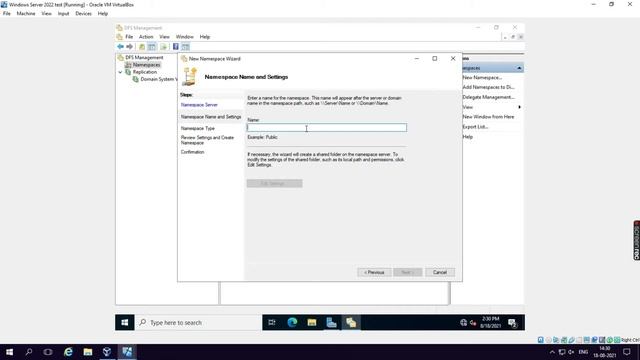The height and width of the screenshot is (360, 640).
Task: Click the Namespace Type step text
Action: coord(198,128)
